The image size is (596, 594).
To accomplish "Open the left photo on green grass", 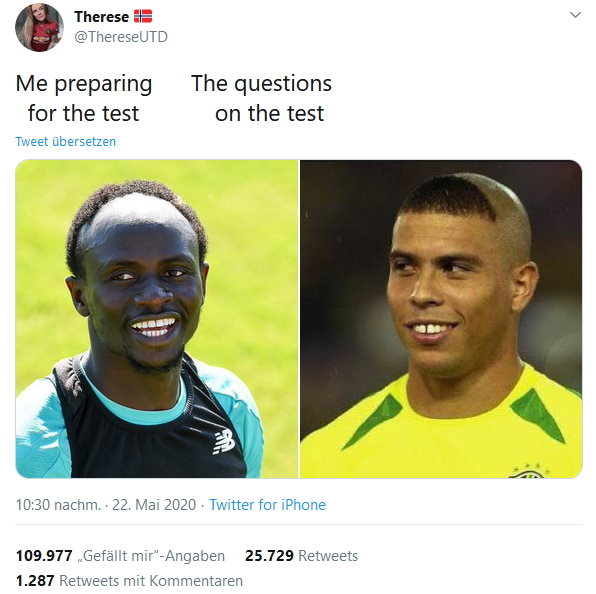I will click(x=157, y=318).
